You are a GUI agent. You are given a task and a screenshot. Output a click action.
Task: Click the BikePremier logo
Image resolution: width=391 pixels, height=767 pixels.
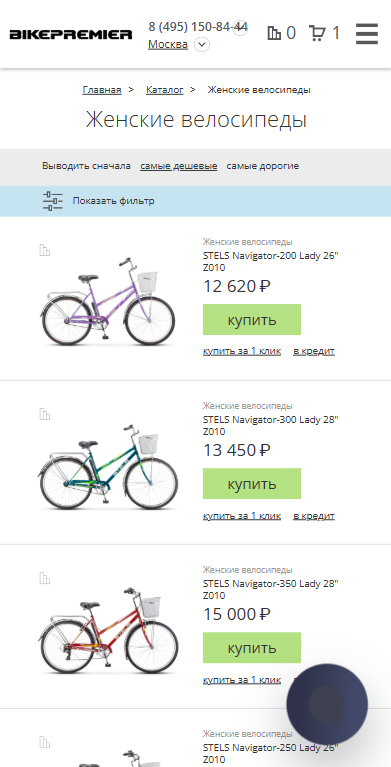tap(71, 34)
